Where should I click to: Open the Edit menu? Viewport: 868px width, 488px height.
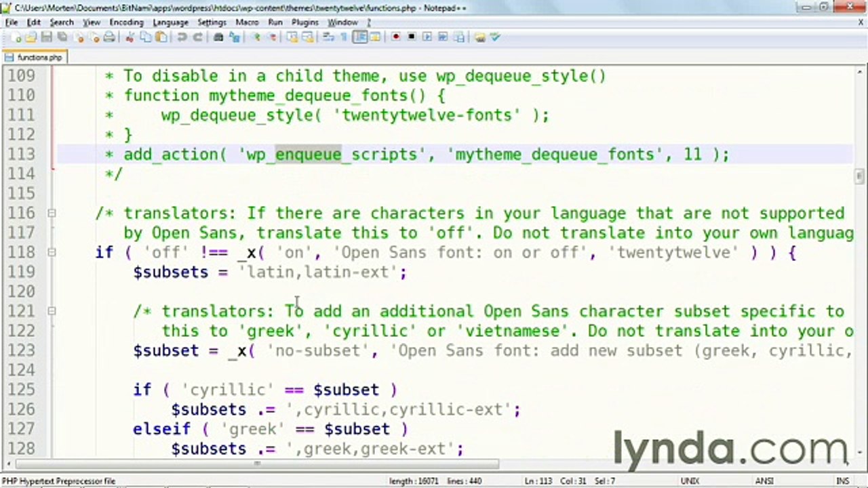coord(34,22)
